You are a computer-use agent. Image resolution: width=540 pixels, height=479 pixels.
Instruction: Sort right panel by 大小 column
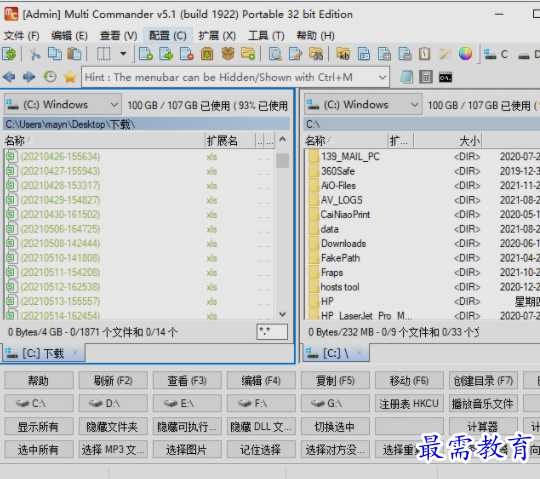(448, 140)
